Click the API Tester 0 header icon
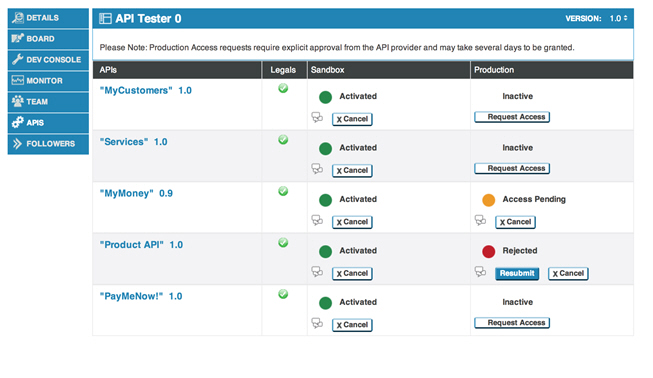 pos(105,18)
